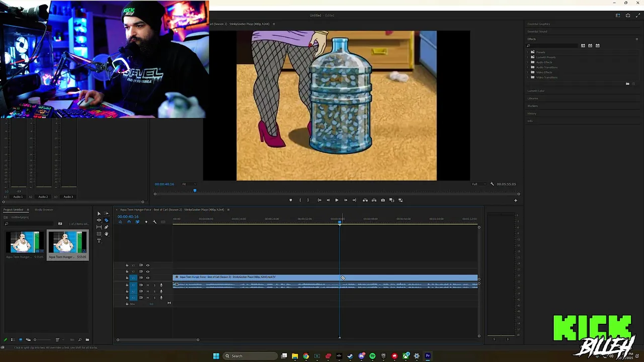
Task: Open the Markers panel
Action: click(x=532, y=106)
